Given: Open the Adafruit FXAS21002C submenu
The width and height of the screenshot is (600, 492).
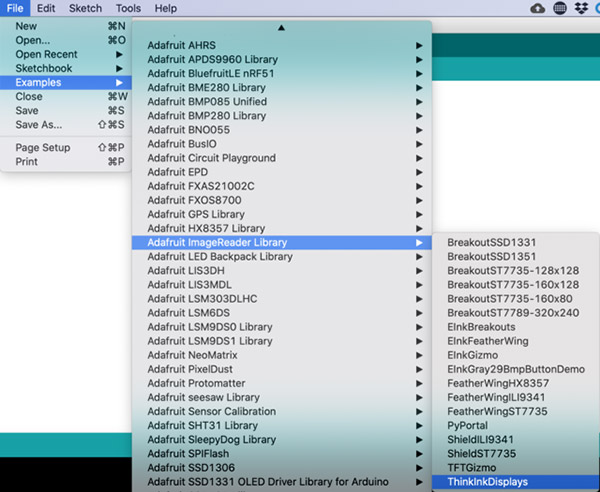Looking at the screenshot, I should [x=282, y=186].
